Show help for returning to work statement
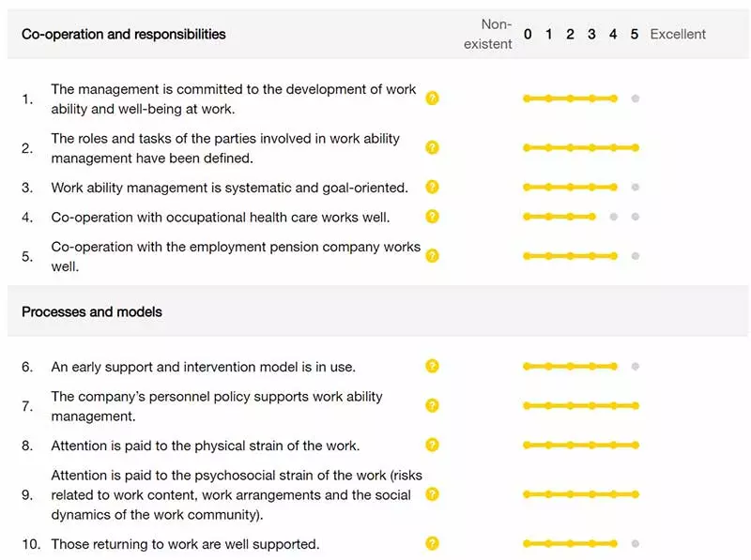The height and width of the screenshot is (560, 751). [x=432, y=543]
